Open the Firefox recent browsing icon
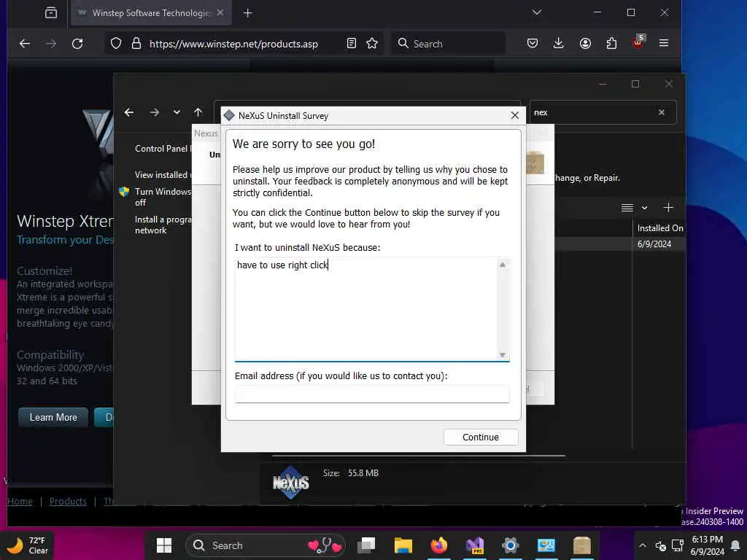The width and height of the screenshot is (747, 560). pos(51,13)
